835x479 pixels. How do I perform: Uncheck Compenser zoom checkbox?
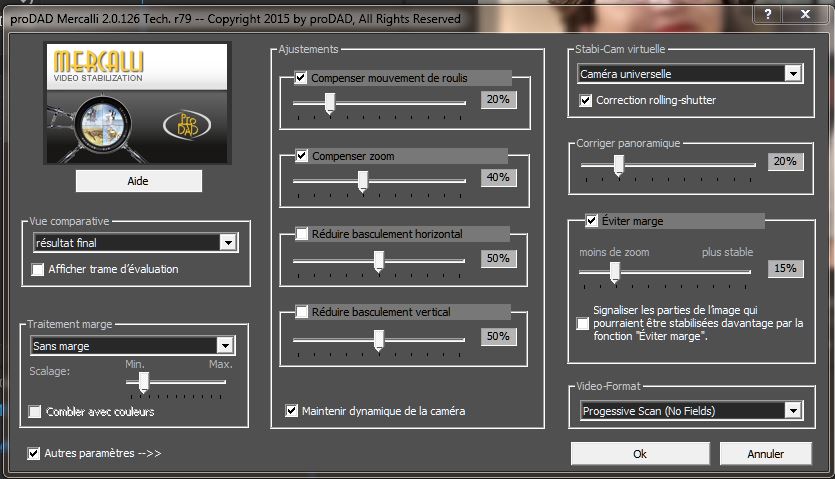click(301, 156)
